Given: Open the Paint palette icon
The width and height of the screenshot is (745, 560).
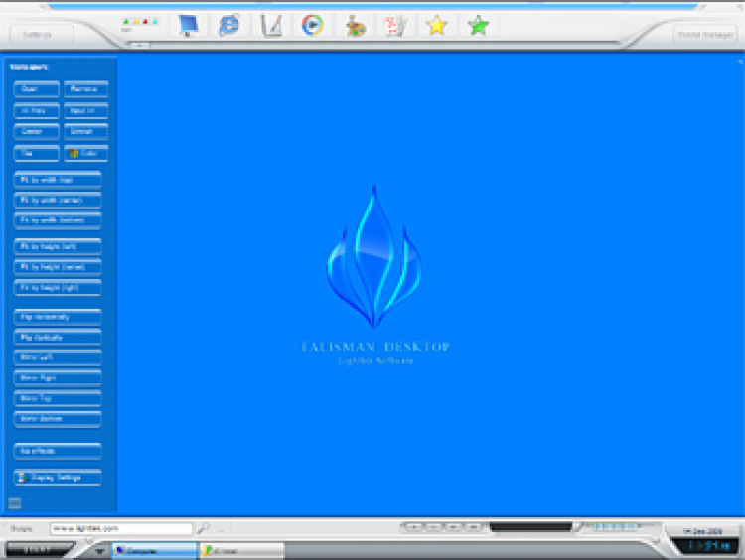Looking at the screenshot, I should [355, 26].
